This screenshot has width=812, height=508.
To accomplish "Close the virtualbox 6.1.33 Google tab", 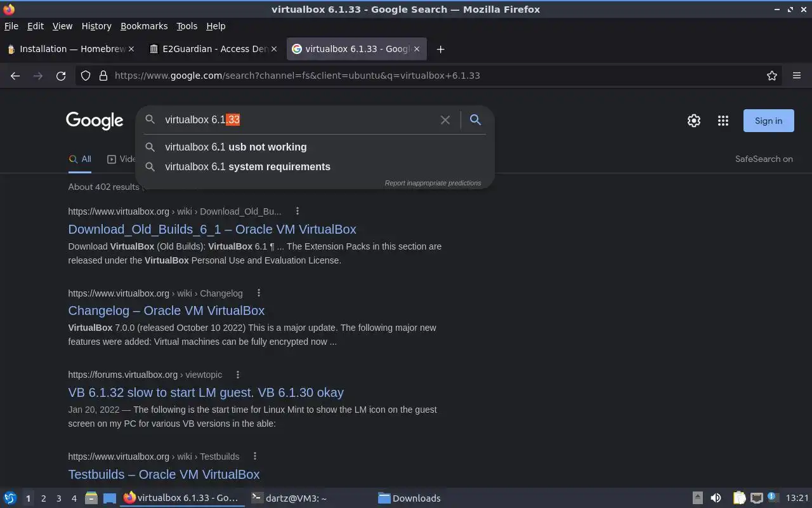I will [417, 49].
